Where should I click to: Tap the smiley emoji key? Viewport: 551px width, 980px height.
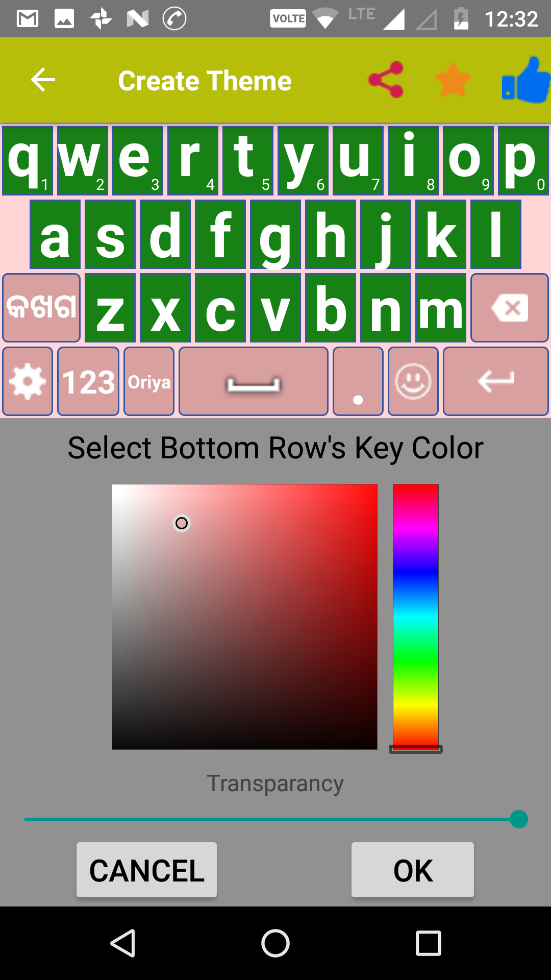[413, 381]
